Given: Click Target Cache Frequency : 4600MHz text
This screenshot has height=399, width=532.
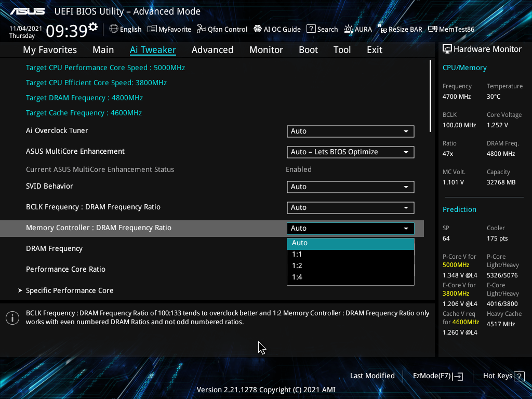Looking at the screenshot, I should pyautogui.click(x=84, y=113).
